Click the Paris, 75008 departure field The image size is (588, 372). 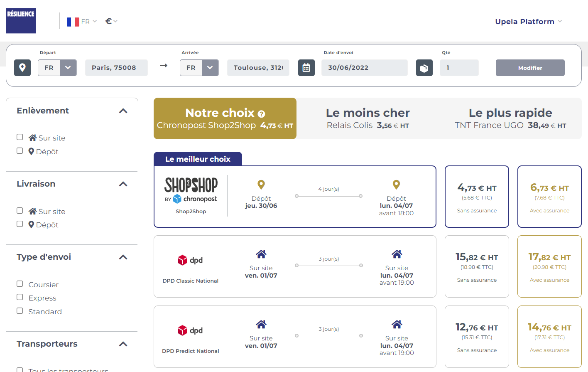tap(116, 68)
